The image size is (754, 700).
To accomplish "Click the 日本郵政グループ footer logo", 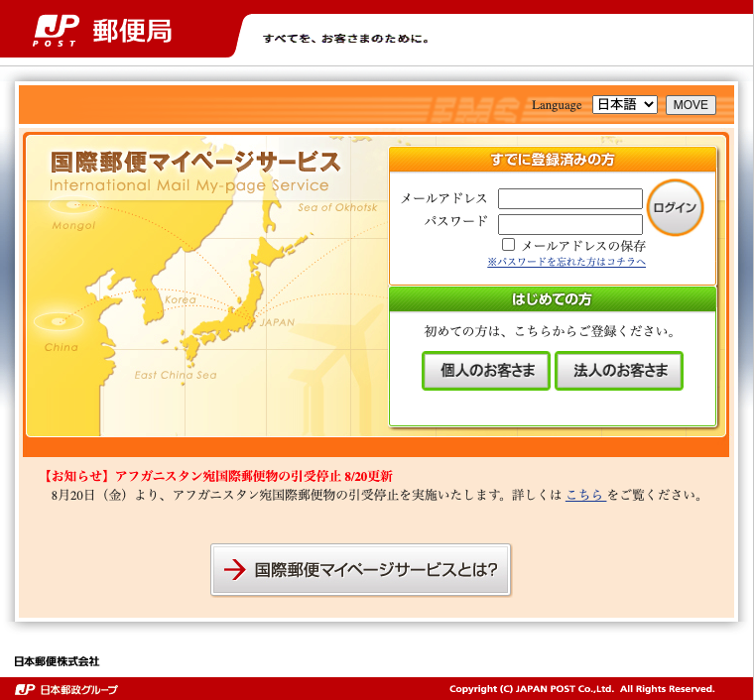I will coord(66,689).
